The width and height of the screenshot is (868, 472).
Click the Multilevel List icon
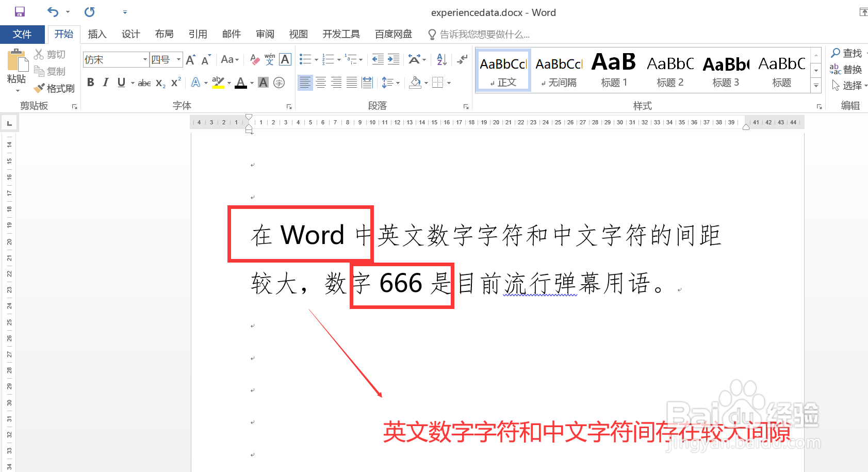point(351,60)
